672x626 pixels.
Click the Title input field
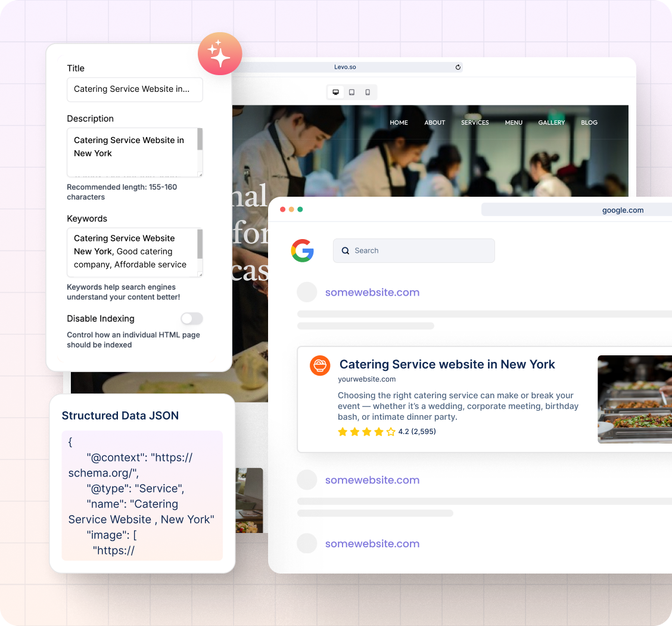tap(135, 89)
